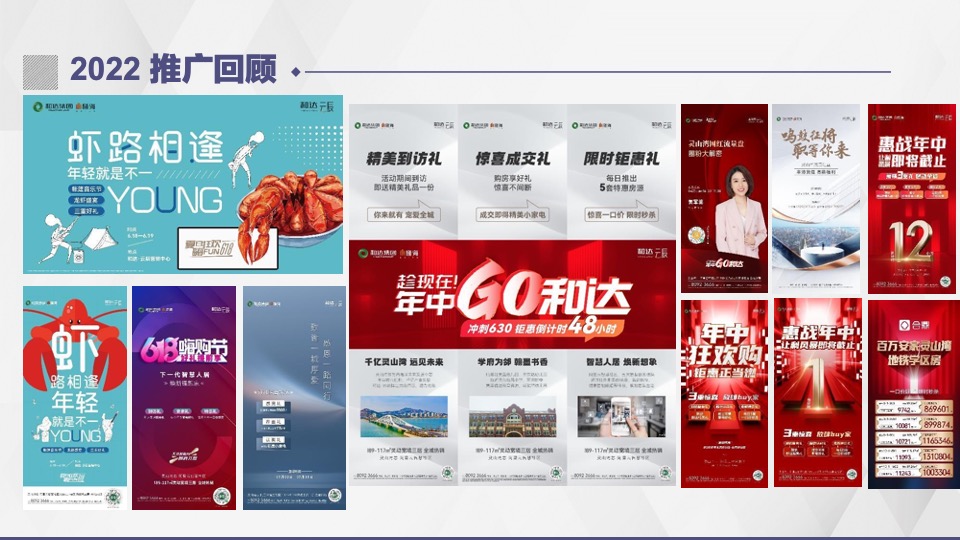Open the '年中狂欢购' red poster
The width and height of the screenshot is (960, 540).
click(724, 392)
